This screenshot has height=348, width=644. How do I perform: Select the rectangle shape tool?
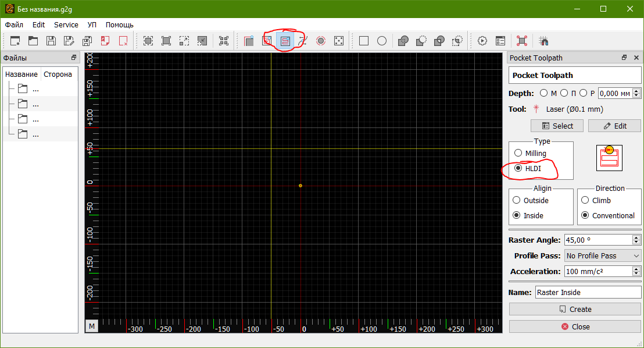point(364,41)
